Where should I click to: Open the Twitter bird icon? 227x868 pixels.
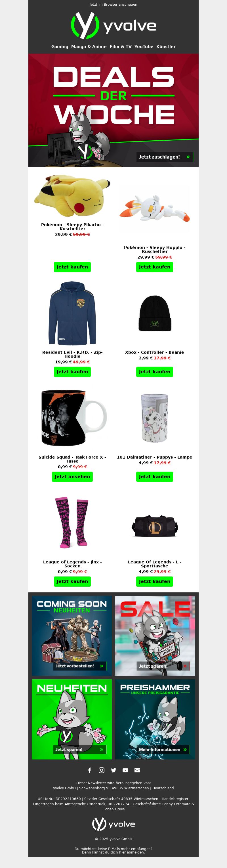[x=113, y=770]
